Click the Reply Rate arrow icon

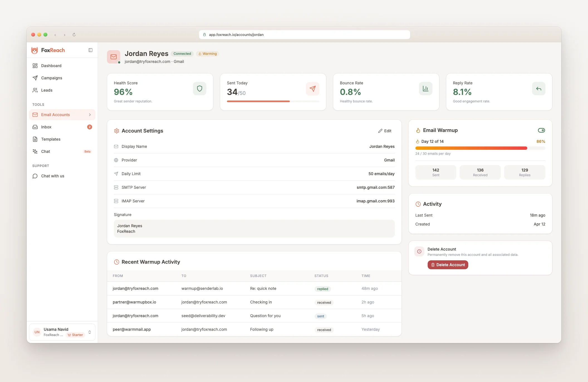point(538,89)
